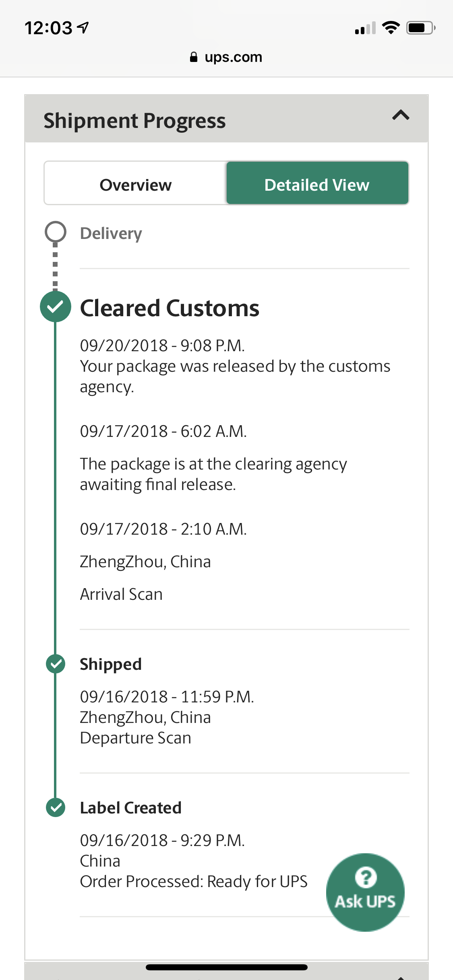The width and height of the screenshot is (453, 980).
Task: Tap the location arrow icon near clock
Action: 83,28
